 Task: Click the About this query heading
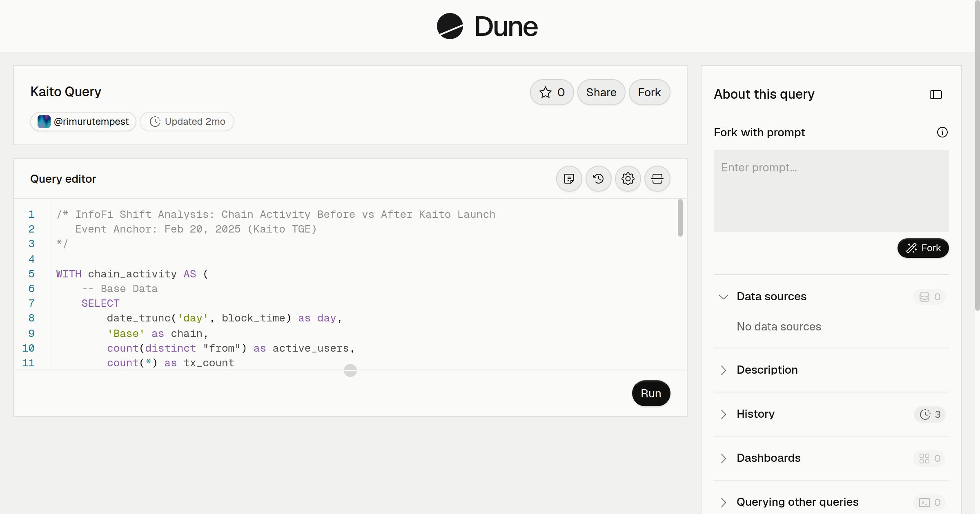pos(764,94)
